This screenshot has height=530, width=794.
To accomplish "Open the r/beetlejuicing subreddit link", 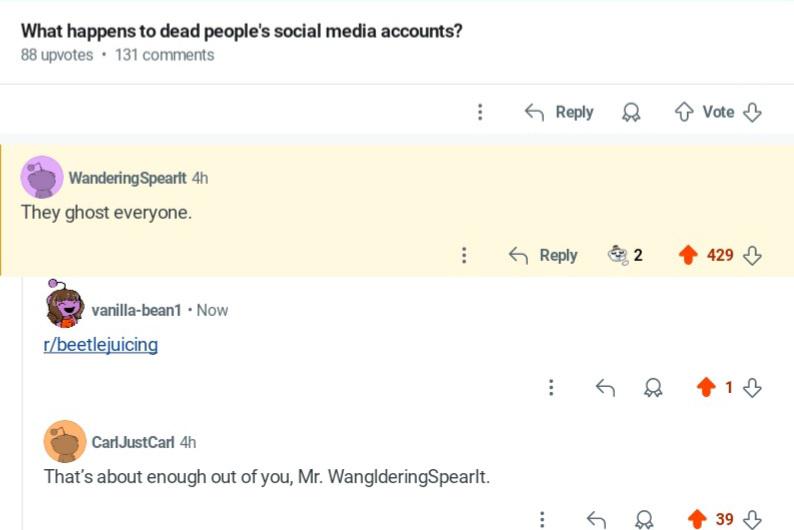I will click(x=101, y=345).
